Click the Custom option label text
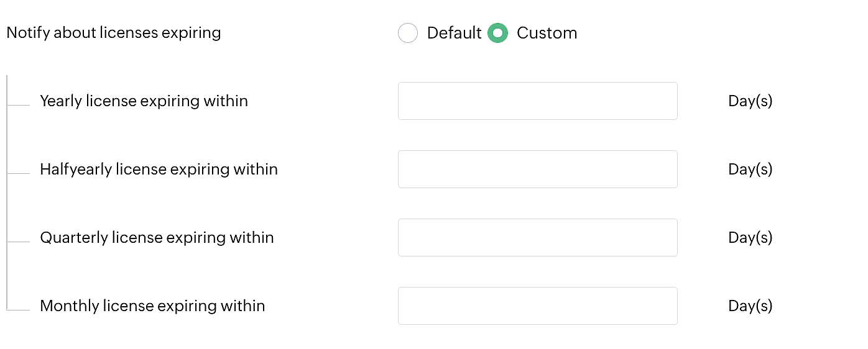The width and height of the screenshot is (868, 349). pos(547,33)
